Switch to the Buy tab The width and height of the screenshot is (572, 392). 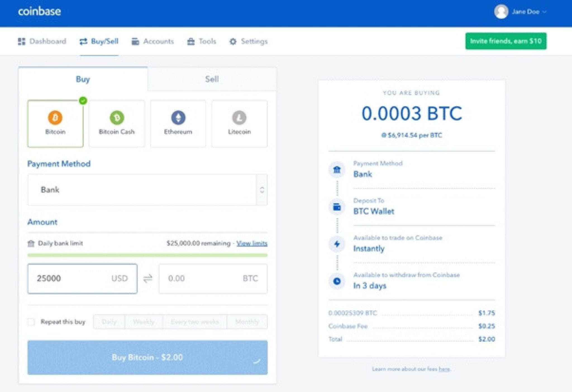pos(83,79)
